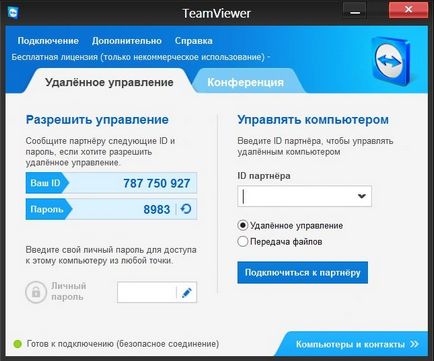Click the large TeamViewer logo in header
The image size is (434, 361).
[x=391, y=61]
